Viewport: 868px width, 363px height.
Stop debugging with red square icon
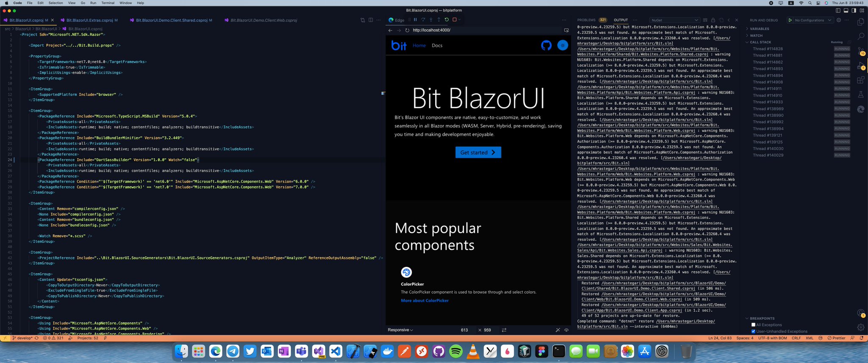(x=454, y=19)
